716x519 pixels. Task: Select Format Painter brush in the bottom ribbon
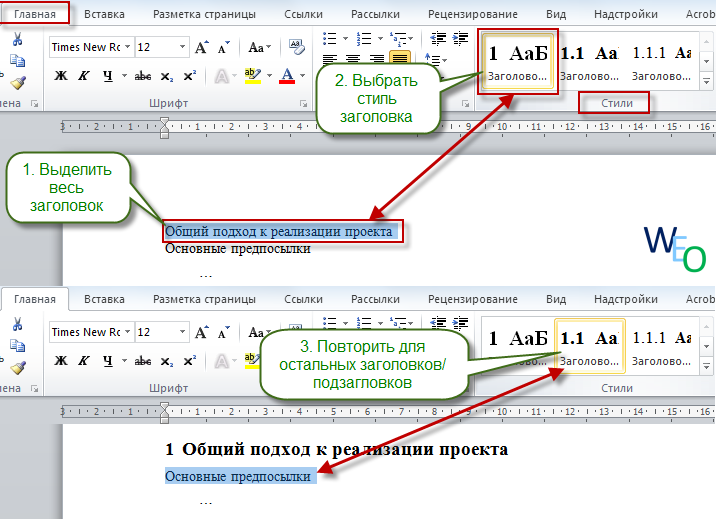tap(18, 368)
